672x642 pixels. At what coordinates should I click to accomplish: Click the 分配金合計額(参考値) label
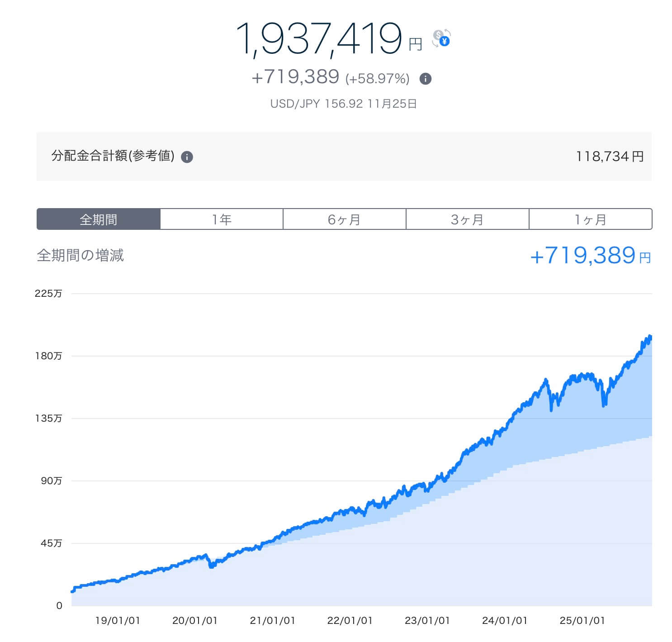coord(113,156)
